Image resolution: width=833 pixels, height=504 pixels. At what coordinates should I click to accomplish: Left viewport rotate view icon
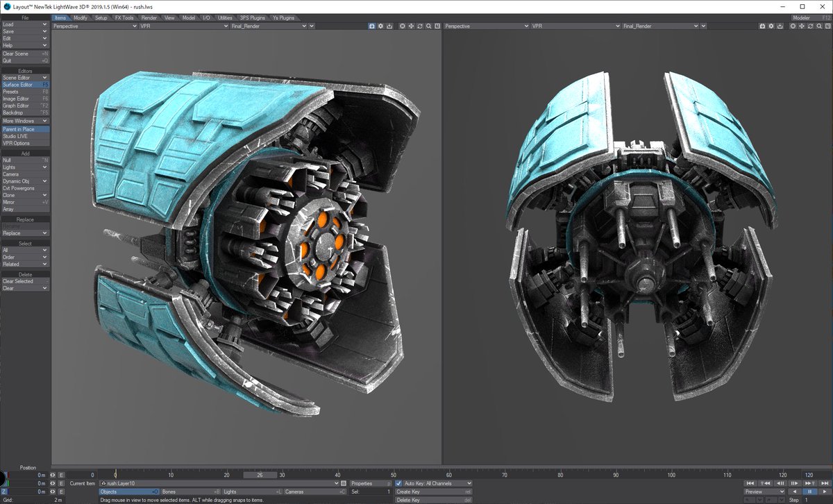point(420,26)
